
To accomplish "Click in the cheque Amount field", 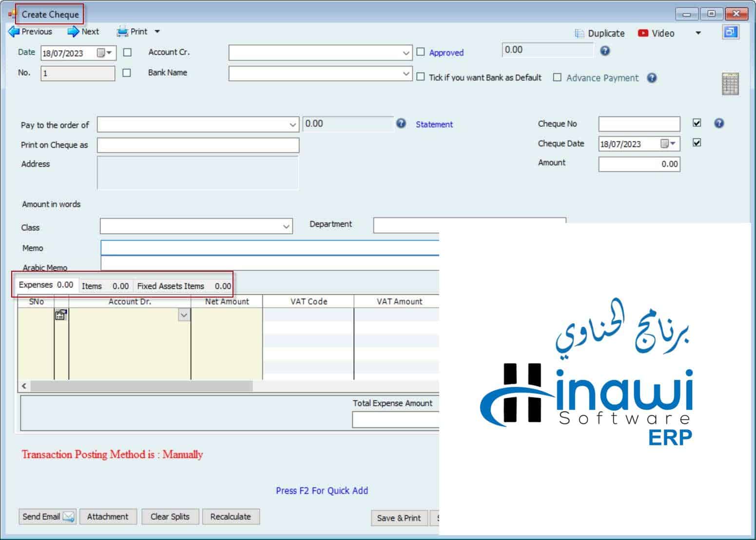I will [639, 164].
